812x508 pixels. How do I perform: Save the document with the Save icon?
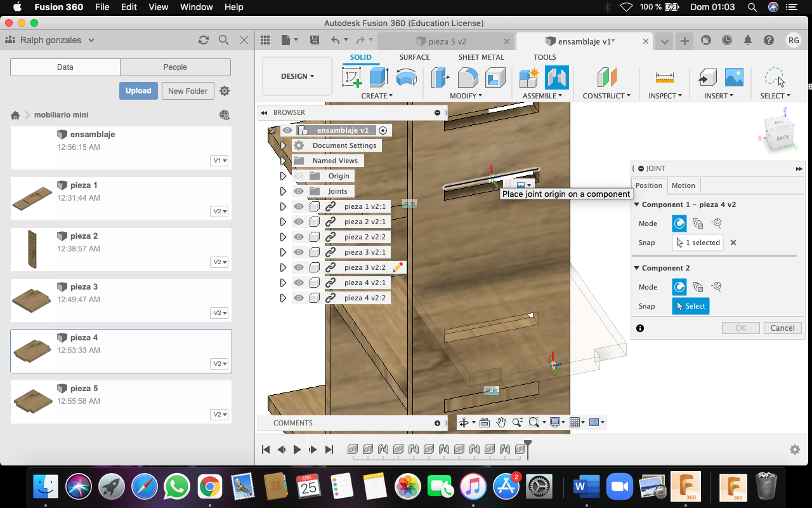click(315, 40)
